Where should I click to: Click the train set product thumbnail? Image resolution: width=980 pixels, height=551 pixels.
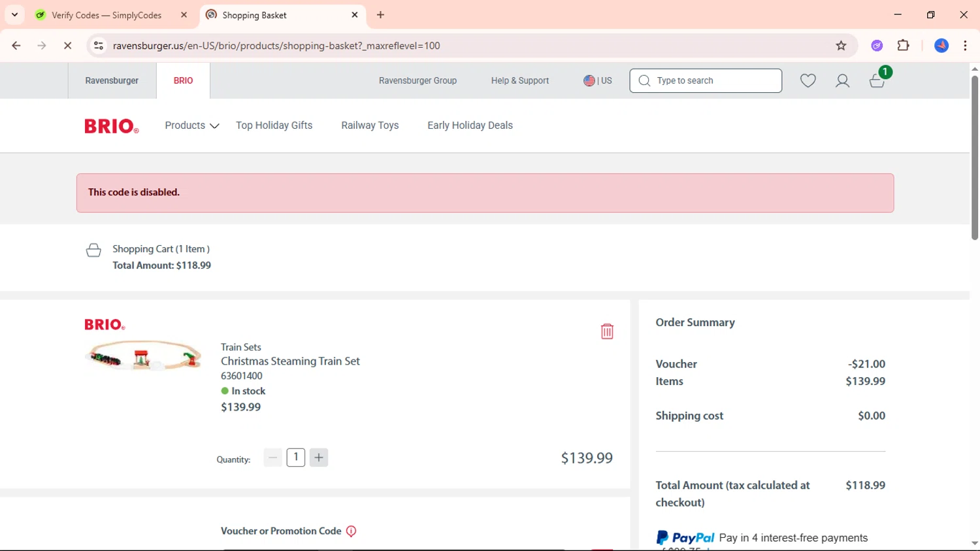click(144, 355)
